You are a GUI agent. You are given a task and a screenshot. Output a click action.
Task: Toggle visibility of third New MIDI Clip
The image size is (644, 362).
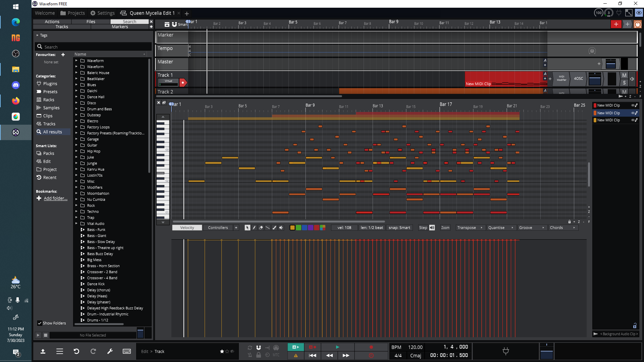633,120
